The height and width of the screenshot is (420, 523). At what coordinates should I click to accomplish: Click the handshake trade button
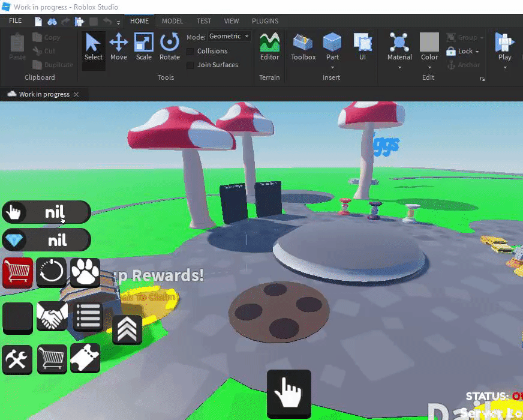(52, 316)
